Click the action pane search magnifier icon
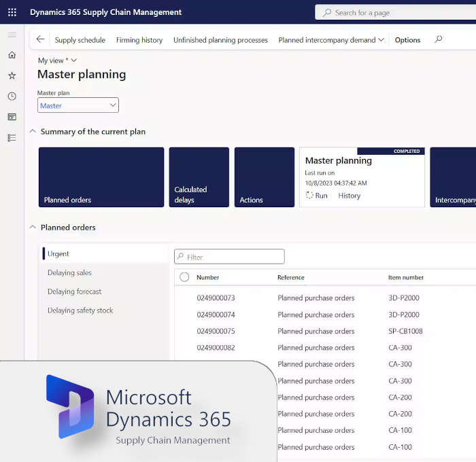This screenshot has width=476, height=462. (x=439, y=39)
